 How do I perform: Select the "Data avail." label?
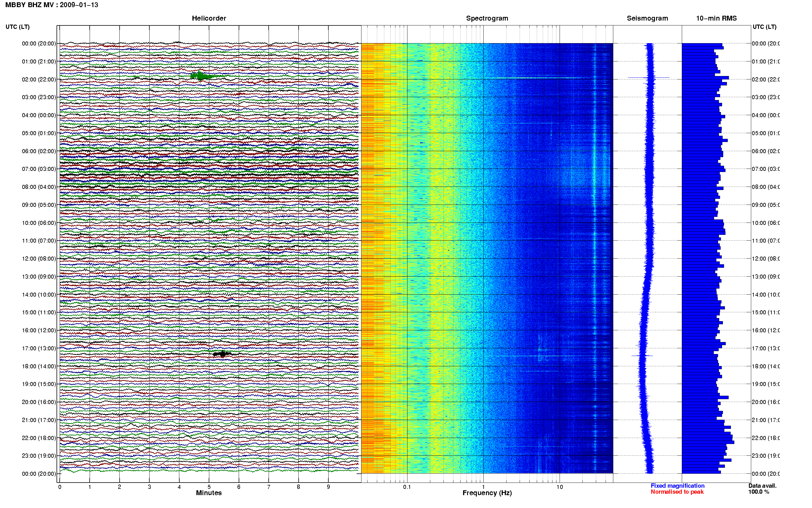click(762, 486)
